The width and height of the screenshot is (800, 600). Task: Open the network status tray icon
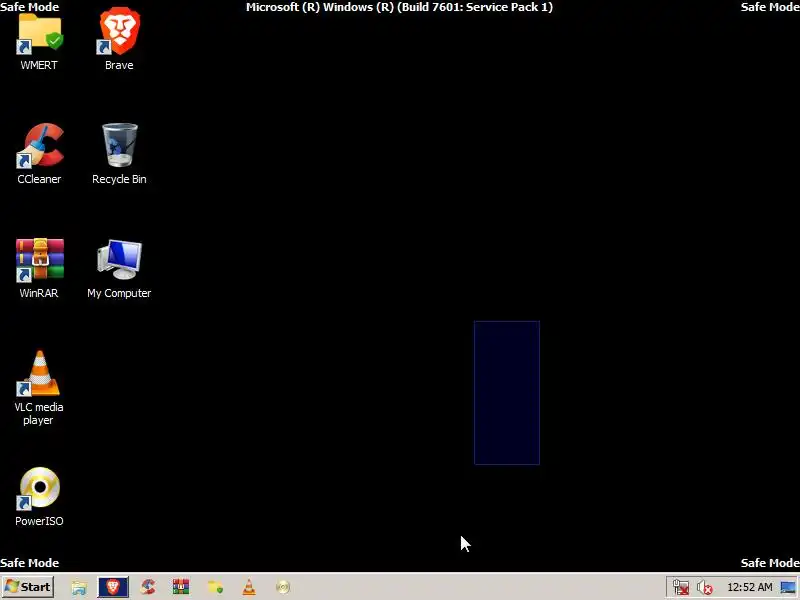[681, 587]
